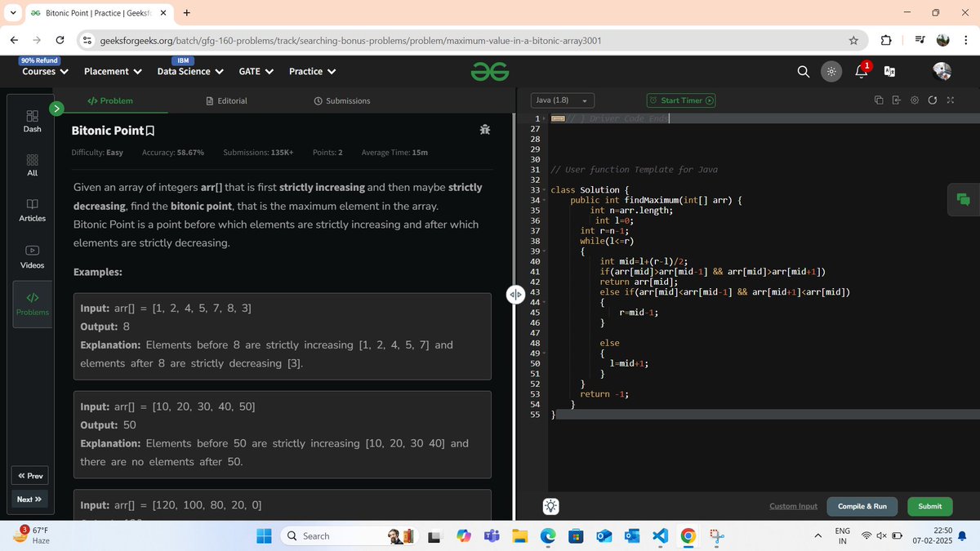The image size is (980, 551).
Task: Open the browser tab search dropdown arrow
Action: pos(14,13)
